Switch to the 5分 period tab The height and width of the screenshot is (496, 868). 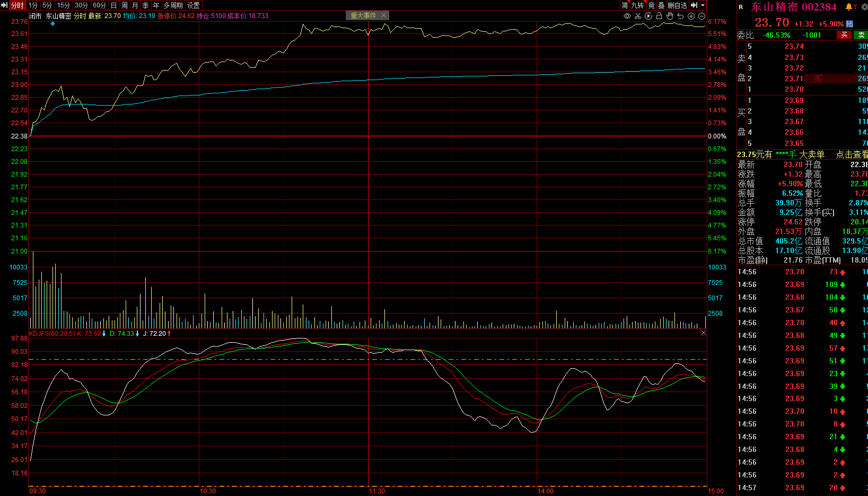(47, 5)
